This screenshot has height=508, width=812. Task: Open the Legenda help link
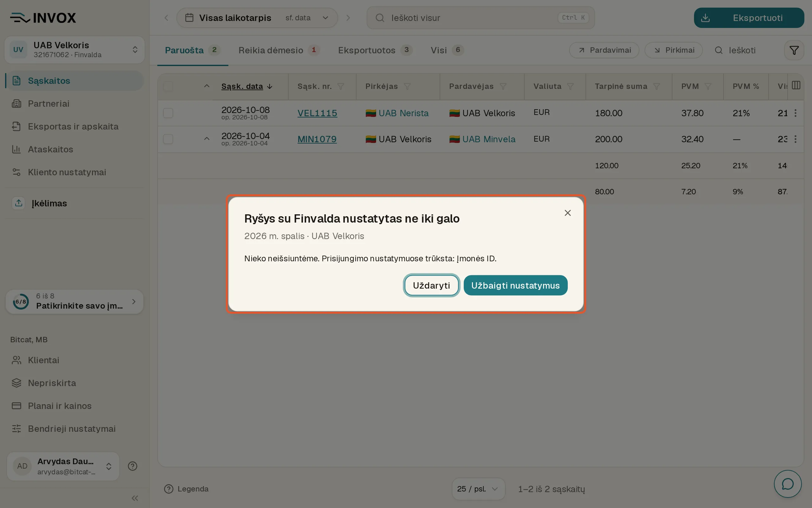[x=186, y=489]
